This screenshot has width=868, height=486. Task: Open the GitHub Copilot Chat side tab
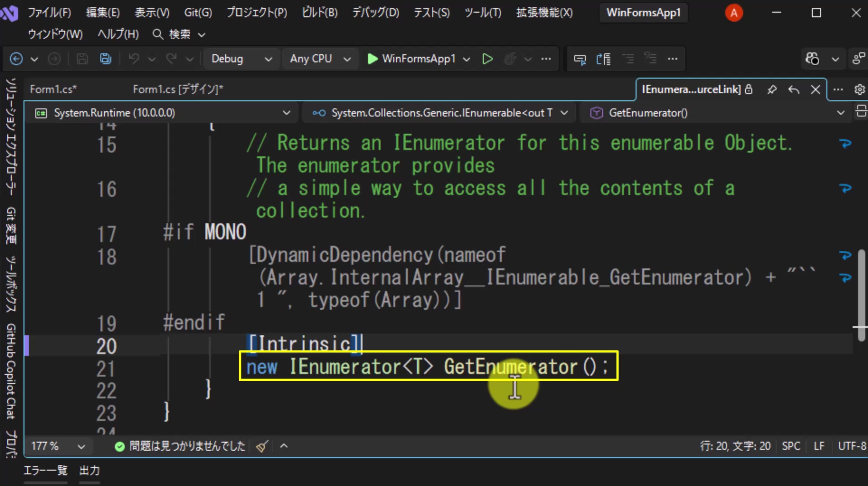(11, 371)
